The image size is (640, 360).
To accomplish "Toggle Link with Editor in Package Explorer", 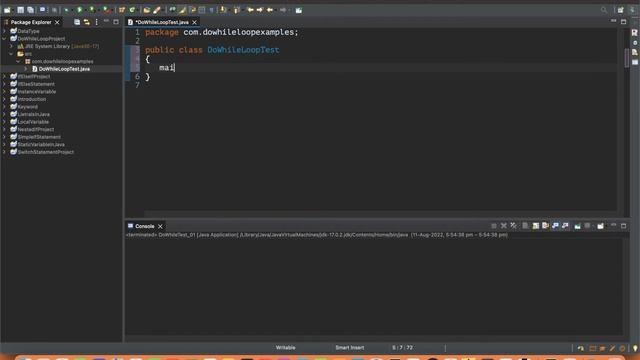I will click(x=87, y=22).
